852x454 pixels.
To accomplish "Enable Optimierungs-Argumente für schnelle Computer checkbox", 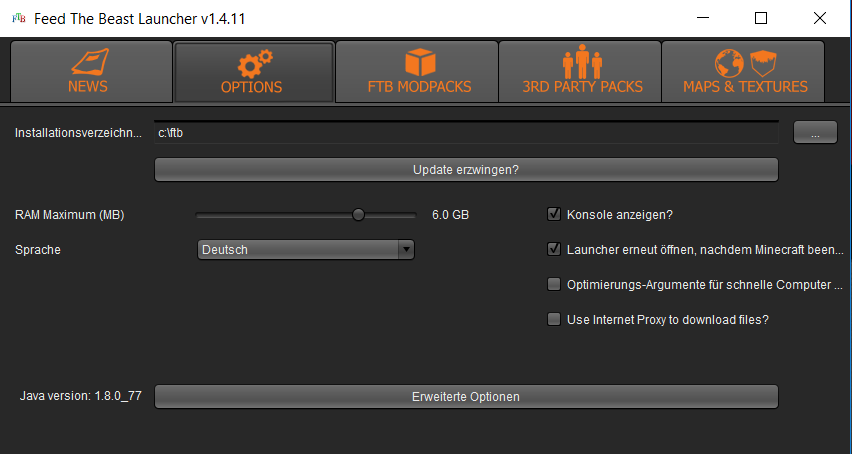I will click(554, 285).
